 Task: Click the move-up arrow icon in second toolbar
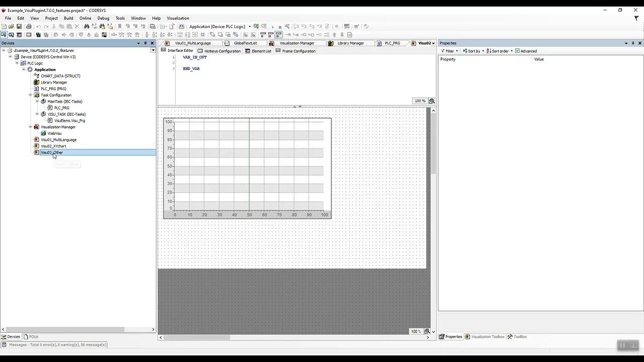point(334,35)
